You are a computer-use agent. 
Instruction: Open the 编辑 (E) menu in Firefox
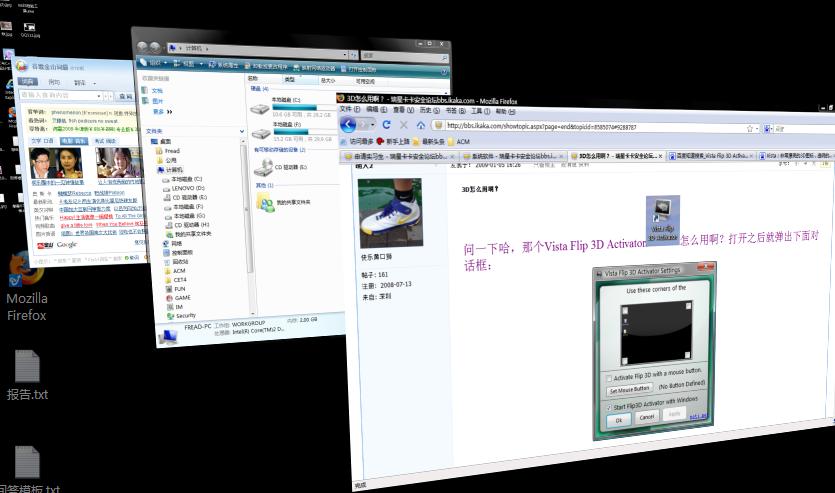(x=376, y=109)
